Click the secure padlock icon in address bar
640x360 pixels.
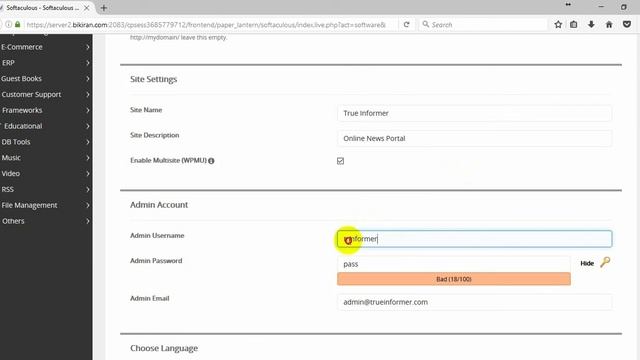[x=18, y=24]
